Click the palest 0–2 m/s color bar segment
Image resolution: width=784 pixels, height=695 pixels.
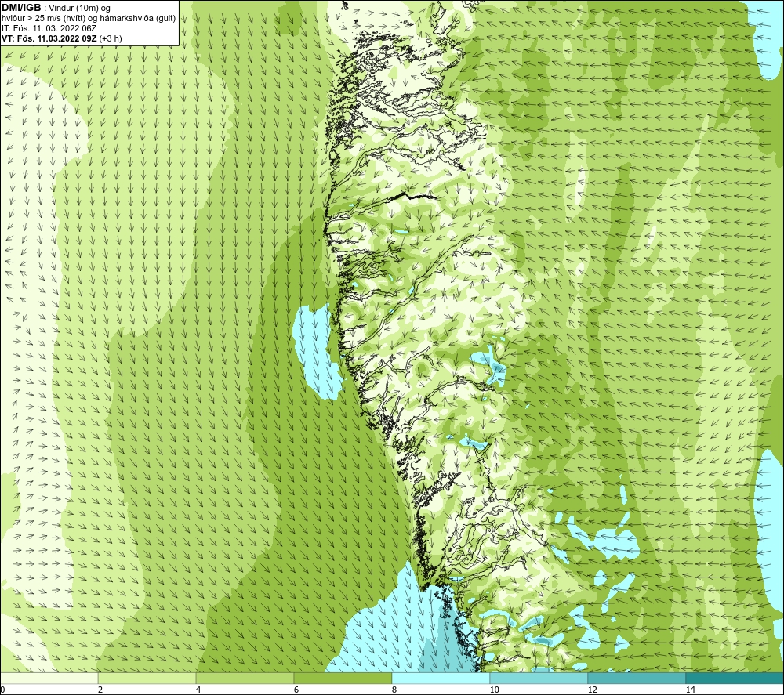[49, 679]
